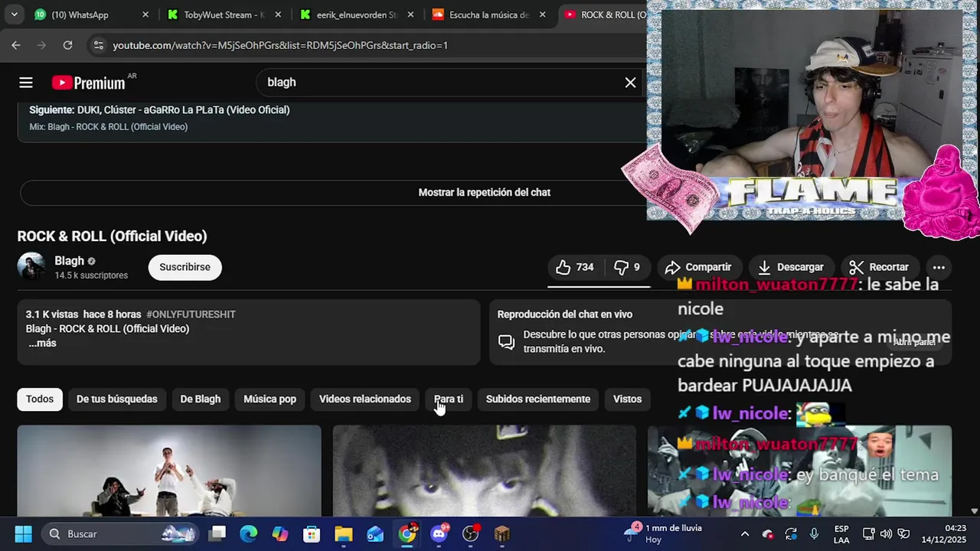Show the chat replay (Mostrar la repetición del chat)

click(x=485, y=192)
